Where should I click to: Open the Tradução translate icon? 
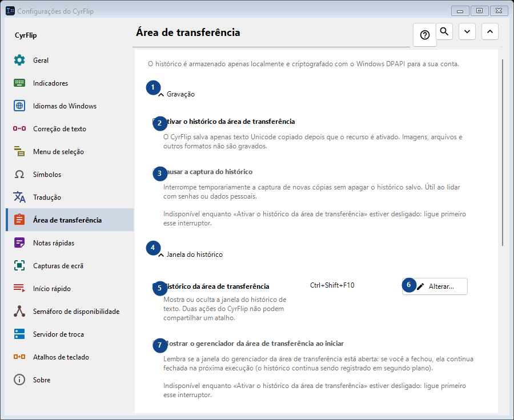coord(19,197)
